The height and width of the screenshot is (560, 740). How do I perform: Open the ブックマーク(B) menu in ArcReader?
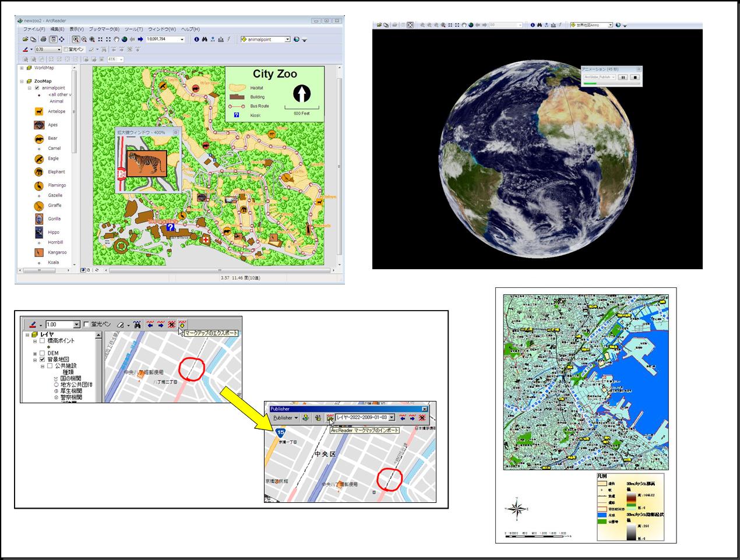point(104,29)
